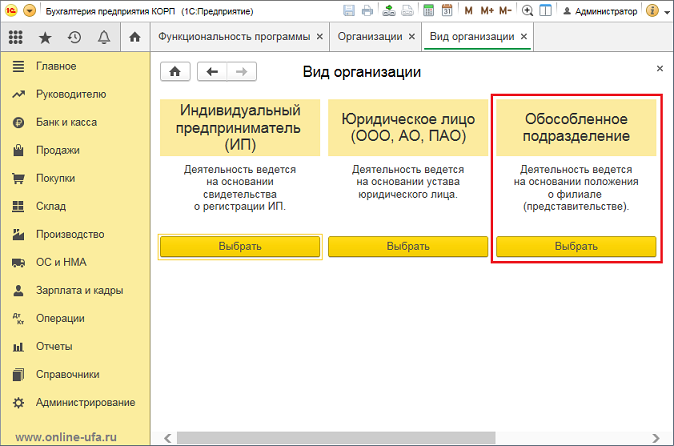Click the zoom magnifier icon

(527, 11)
